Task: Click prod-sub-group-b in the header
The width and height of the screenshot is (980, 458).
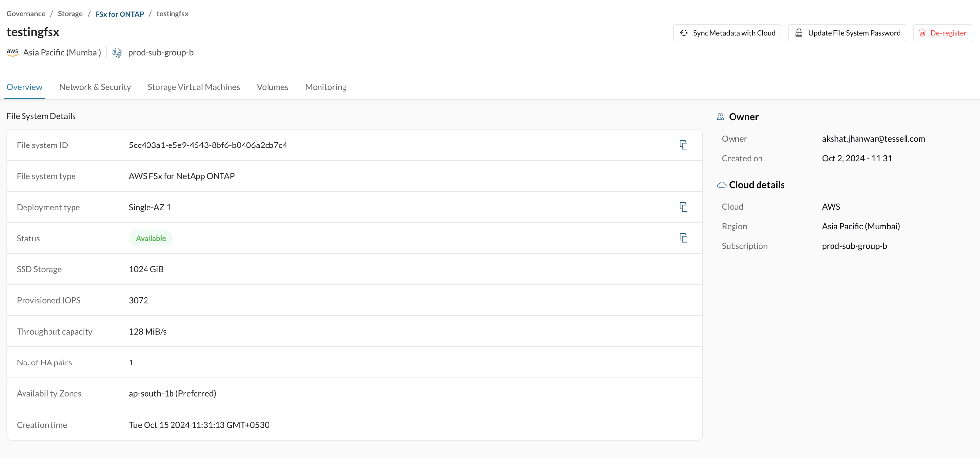Action: [x=161, y=52]
